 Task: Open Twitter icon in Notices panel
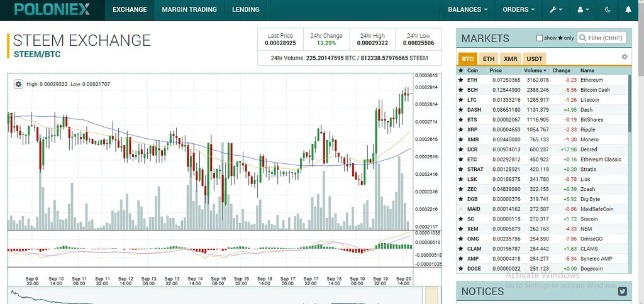pyautogui.click(x=623, y=291)
